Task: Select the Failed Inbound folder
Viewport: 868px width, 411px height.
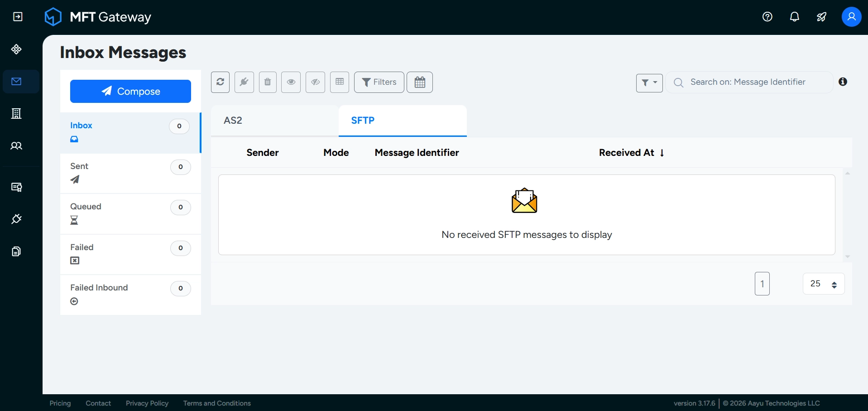Action: click(130, 295)
